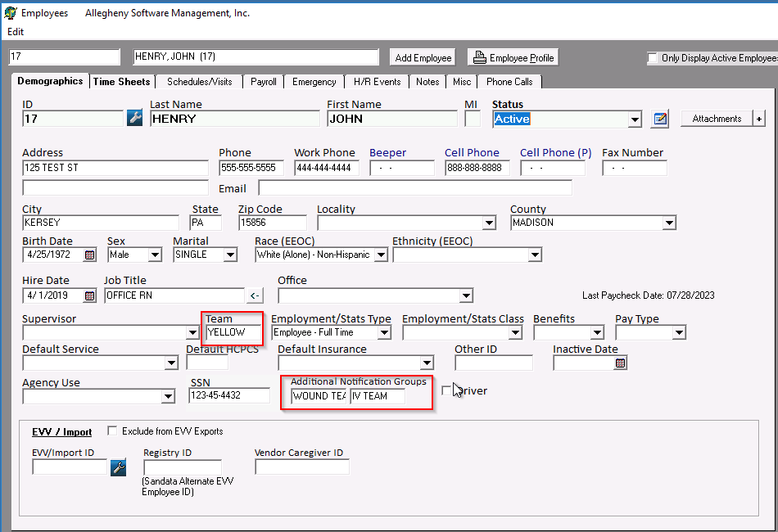Click the WOUND TEAM notification group field
The width and height of the screenshot is (778, 532).
pos(319,396)
